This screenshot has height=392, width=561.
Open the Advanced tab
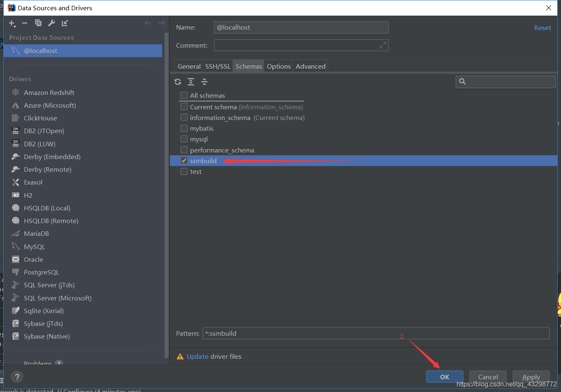[311, 66]
